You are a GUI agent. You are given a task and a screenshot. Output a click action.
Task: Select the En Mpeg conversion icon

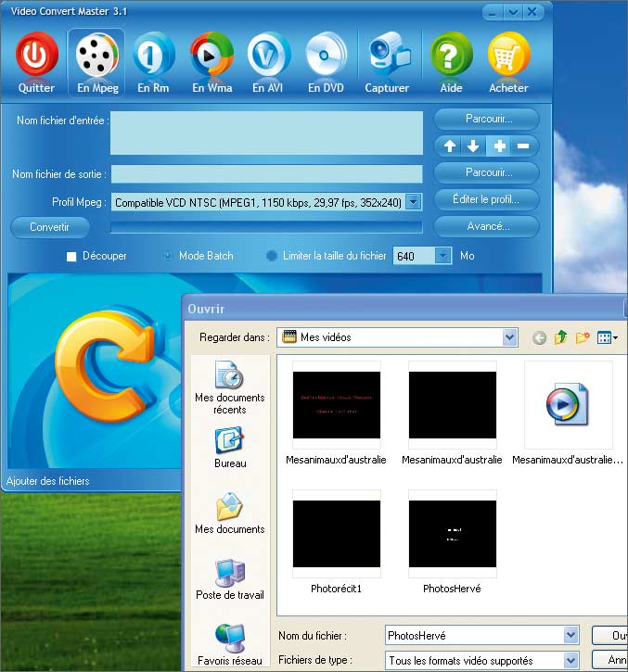(96, 56)
